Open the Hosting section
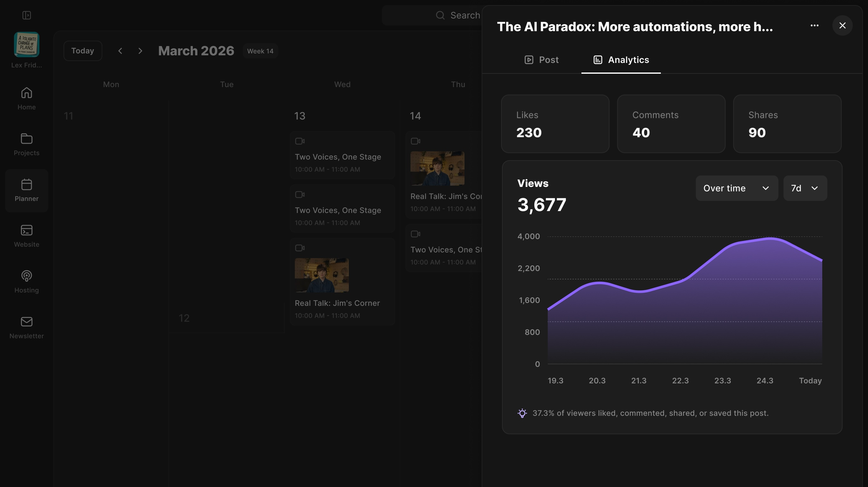 (x=27, y=282)
